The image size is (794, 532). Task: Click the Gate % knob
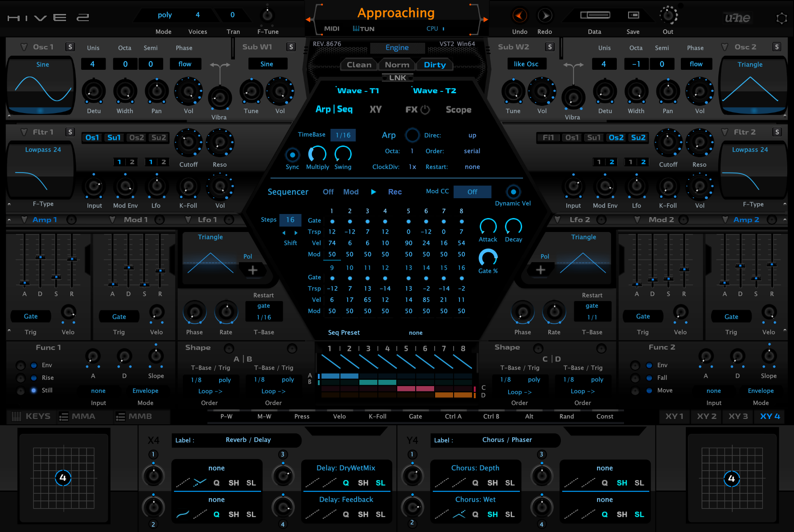tap(488, 258)
